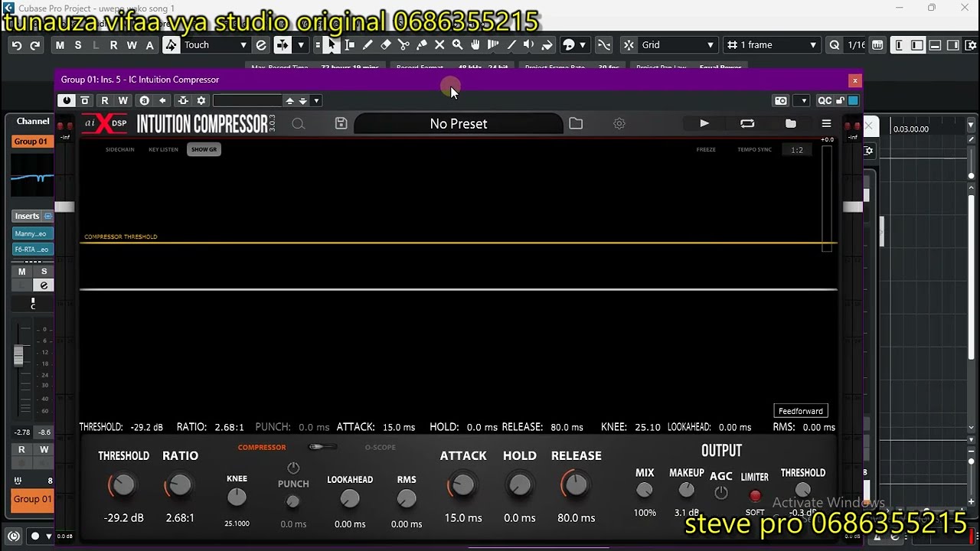Undo the last action in Cubase toolbar
This screenshot has width=980, height=551.
(16, 45)
